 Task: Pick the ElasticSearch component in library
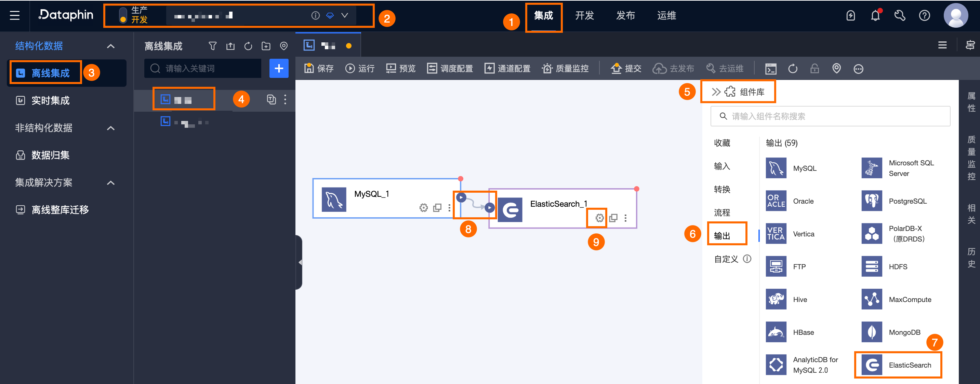tap(897, 365)
